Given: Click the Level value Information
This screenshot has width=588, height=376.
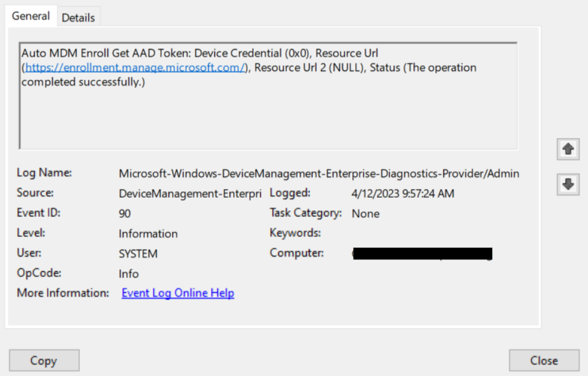Looking at the screenshot, I should click(x=148, y=234).
